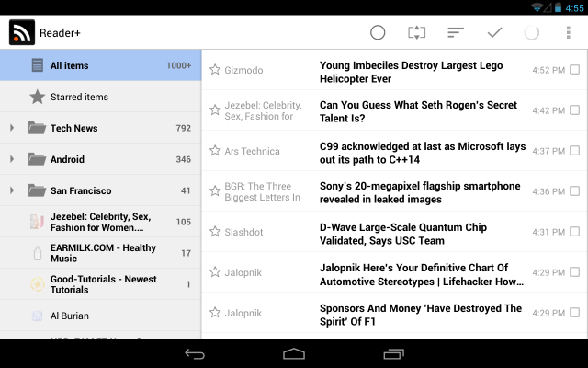588x368 pixels.
Task: Expand the Tech News folder arrow
Action: (12, 128)
